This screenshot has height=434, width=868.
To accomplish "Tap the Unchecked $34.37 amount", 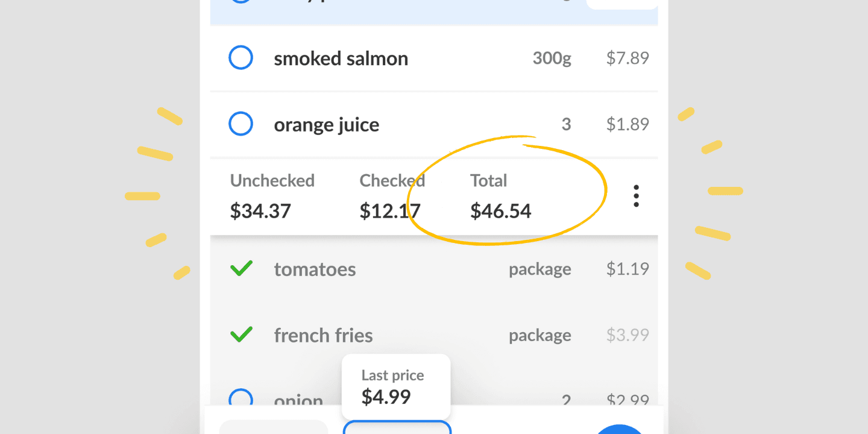I will coord(260,211).
